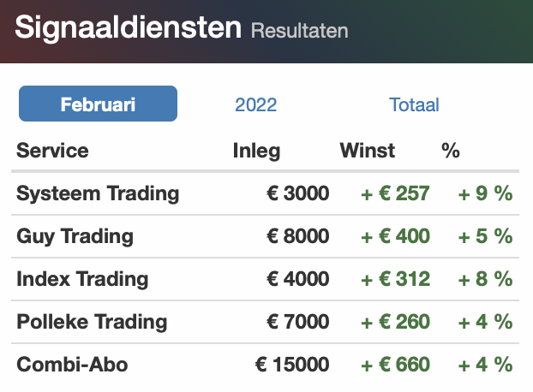Click the Winst column header

[x=367, y=151]
